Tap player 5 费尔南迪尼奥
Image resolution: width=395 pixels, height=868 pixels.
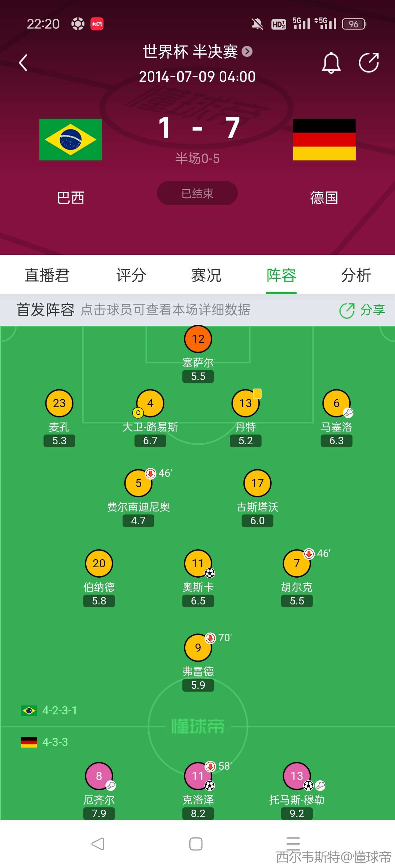click(x=138, y=483)
